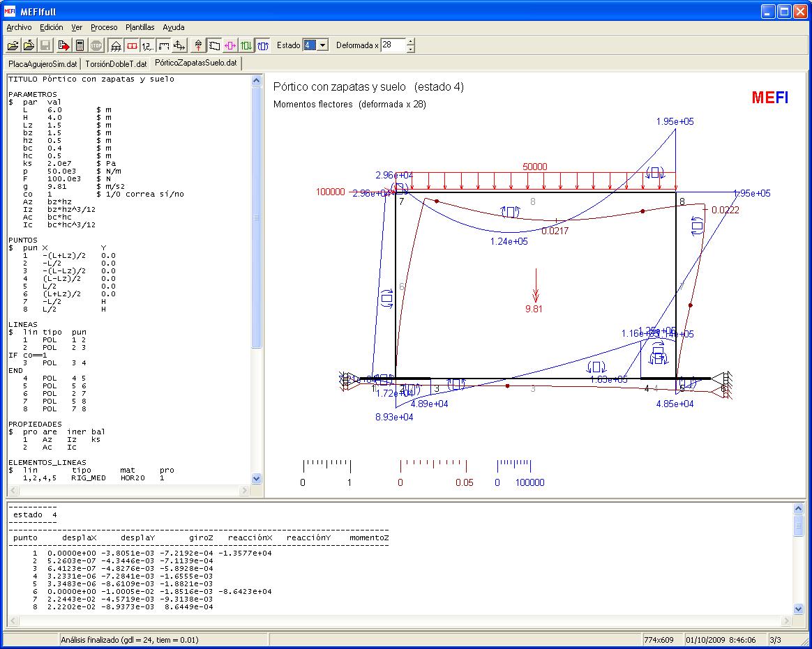Toggle the dimension ruler icon
This screenshot has width=812, height=649.
click(164, 45)
